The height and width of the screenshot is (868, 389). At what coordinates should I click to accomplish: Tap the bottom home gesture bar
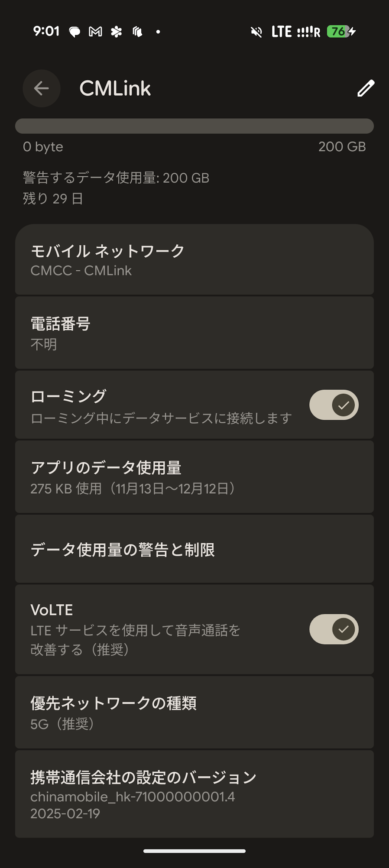pyautogui.click(x=194, y=851)
